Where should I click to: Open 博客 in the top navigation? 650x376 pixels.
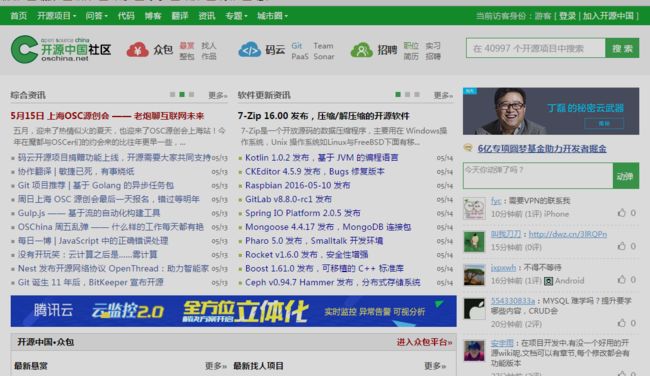pos(153,16)
